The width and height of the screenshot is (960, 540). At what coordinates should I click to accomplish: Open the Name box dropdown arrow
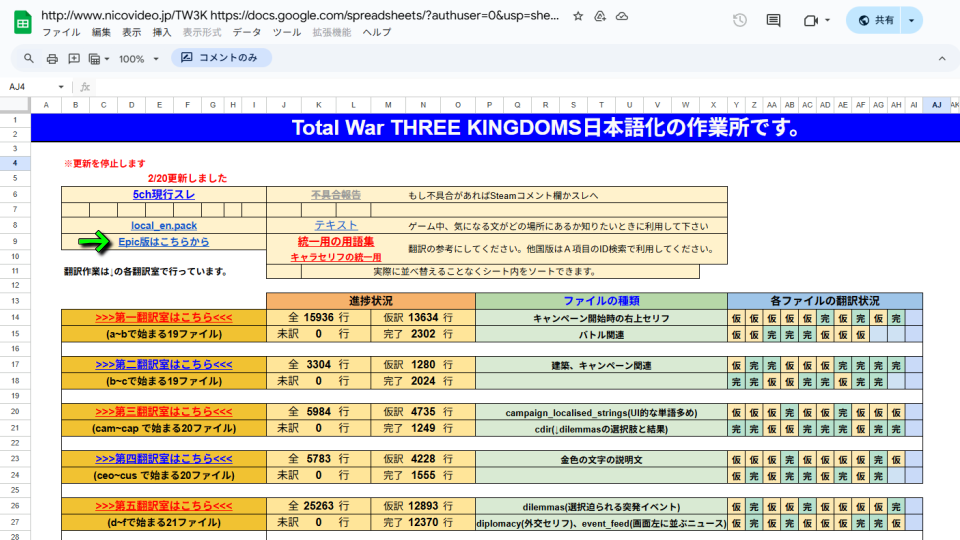pyautogui.click(x=61, y=87)
